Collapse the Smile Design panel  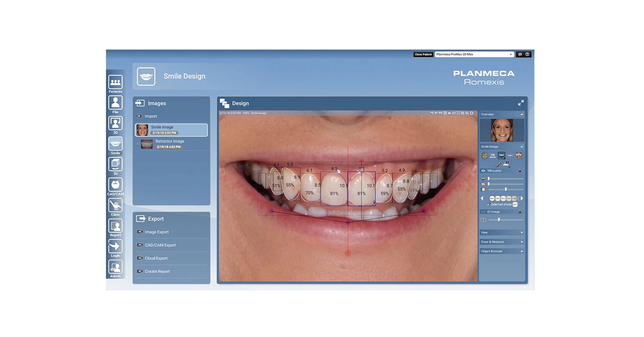click(x=522, y=147)
